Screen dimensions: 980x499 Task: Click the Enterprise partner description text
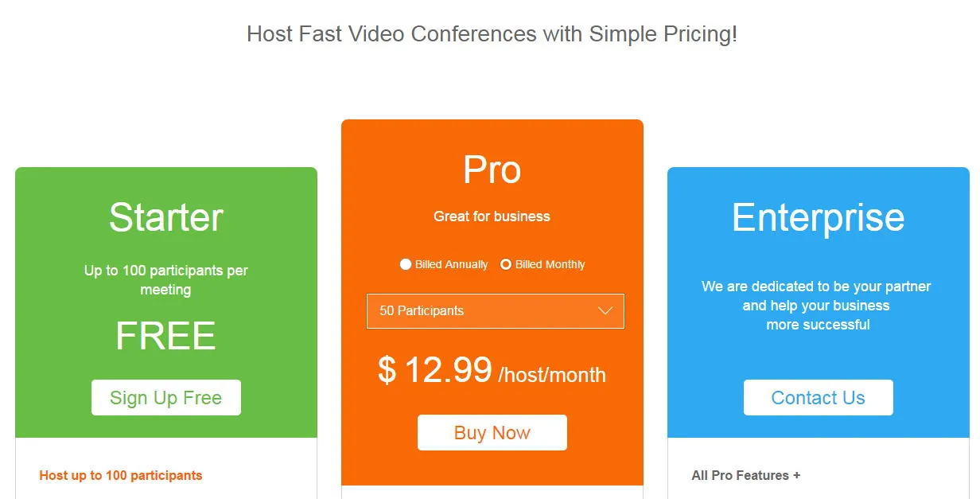tap(816, 306)
